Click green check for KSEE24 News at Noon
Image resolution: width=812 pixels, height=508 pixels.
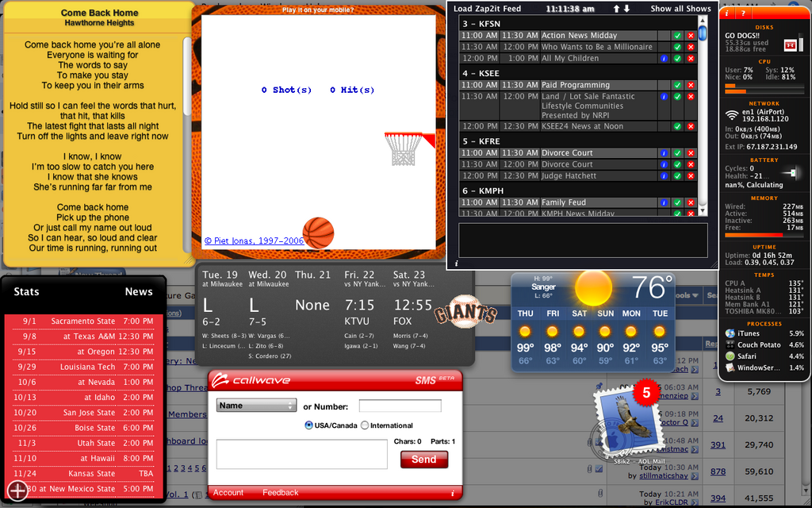point(677,126)
